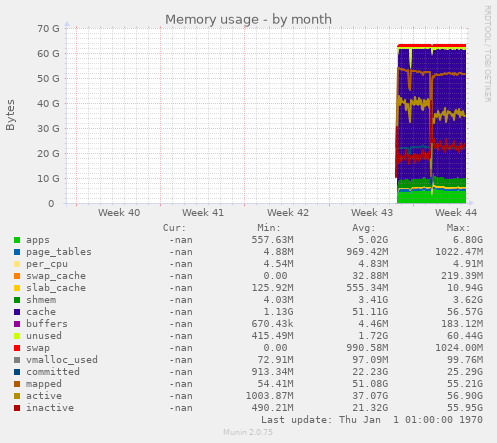Click the swap max value '1024.00M'
This screenshot has height=443, width=497.
pyautogui.click(x=459, y=348)
